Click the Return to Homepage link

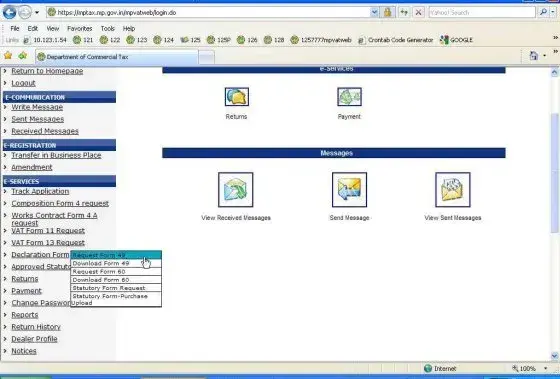[47, 71]
